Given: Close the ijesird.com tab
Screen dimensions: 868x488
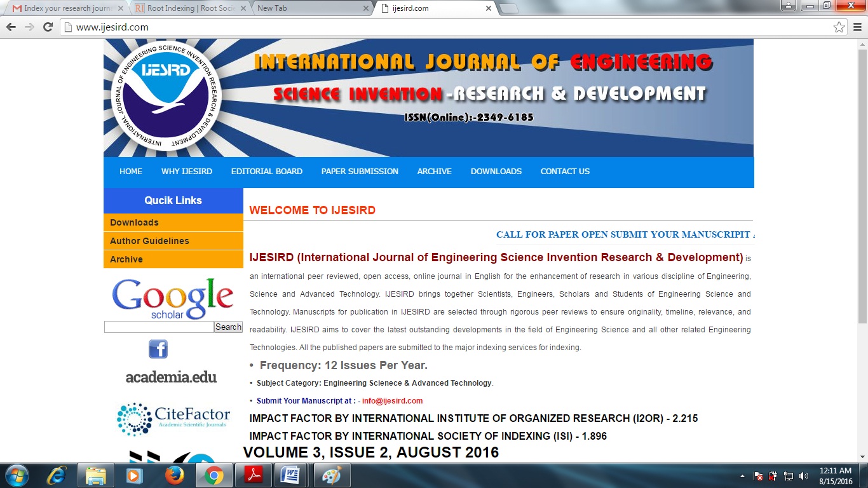Looking at the screenshot, I should coord(489,8).
